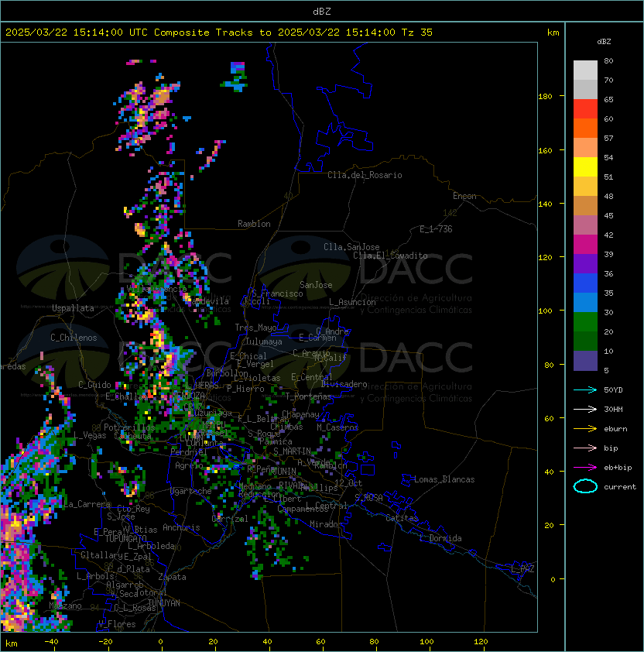Click the 'Clla.del_Rosario' map label
This screenshot has width=644, height=652.
coord(365,175)
